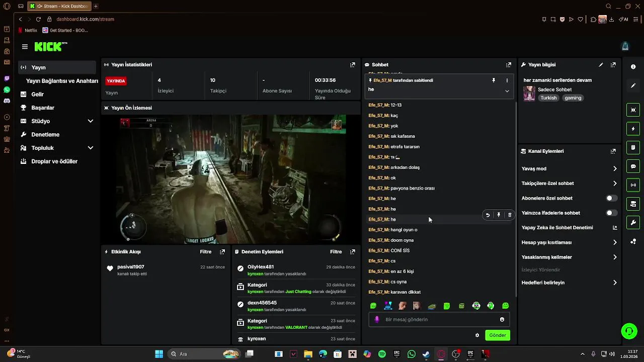The height and width of the screenshot is (362, 644).
Task: Open the Kick hamburger menu
Action: click(x=25, y=47)
